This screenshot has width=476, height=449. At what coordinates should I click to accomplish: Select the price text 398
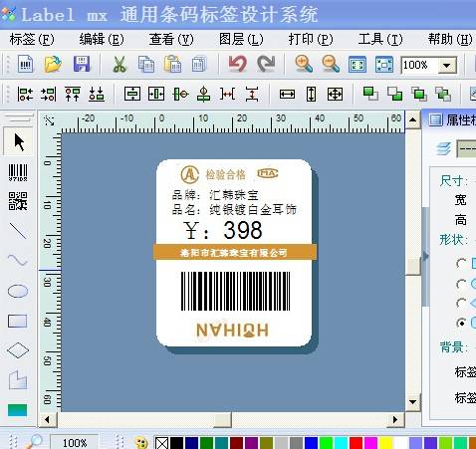243,230
